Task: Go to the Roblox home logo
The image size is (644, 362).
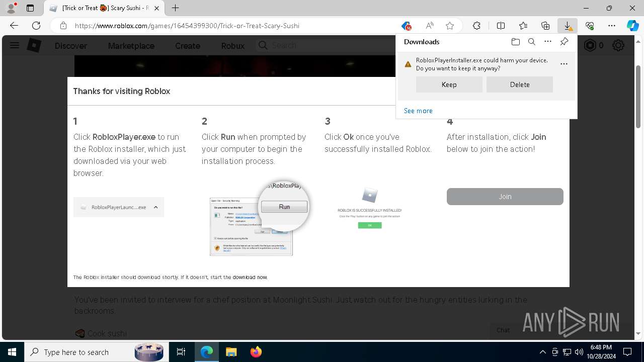Action: [34, 45]
